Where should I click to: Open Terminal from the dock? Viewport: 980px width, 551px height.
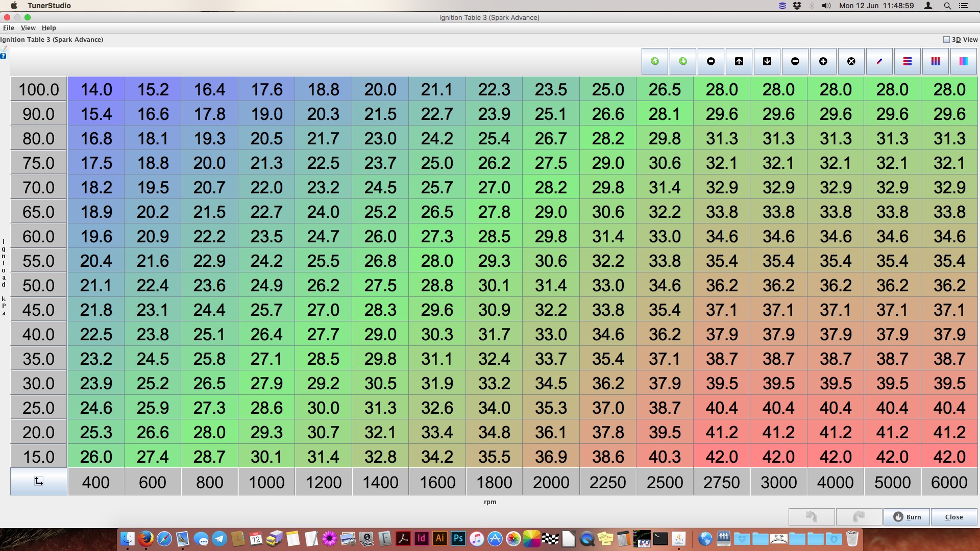point(660,538)
